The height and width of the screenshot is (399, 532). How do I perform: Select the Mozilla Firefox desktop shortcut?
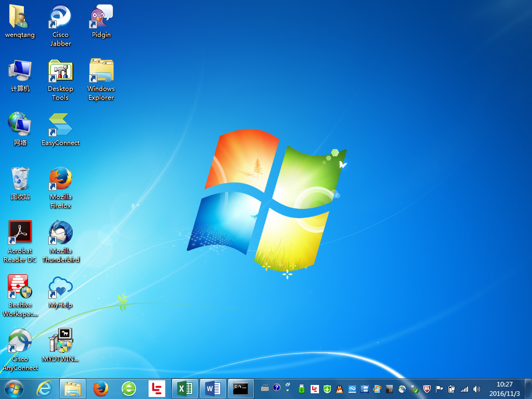point(60,187)
